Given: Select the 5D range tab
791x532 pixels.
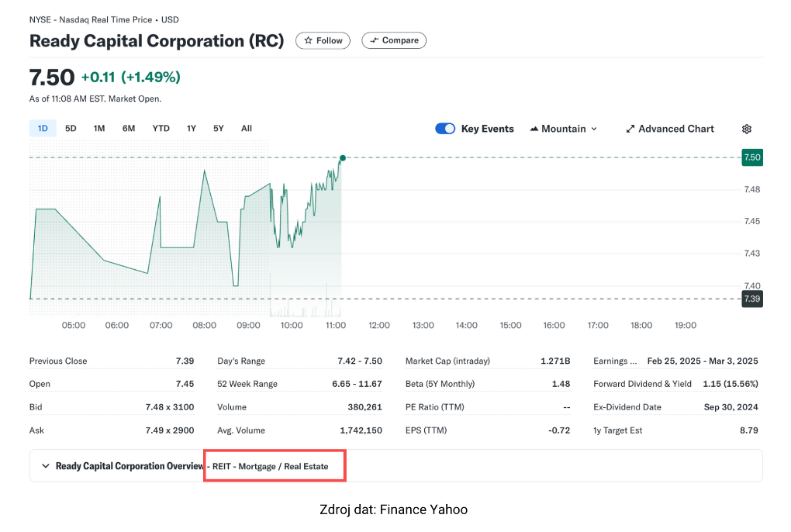Looking at the screenshot, I should click(x=71, y=129).
